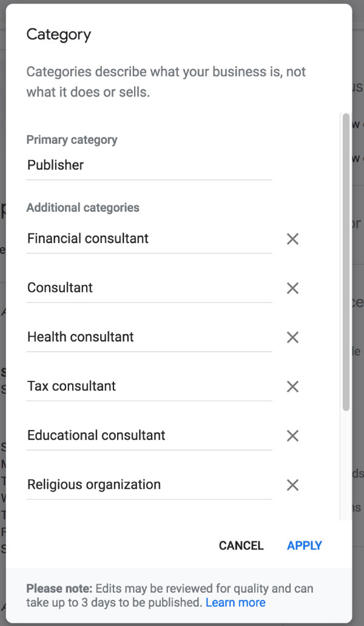Remove the Religious organization category

coord(292,485)
